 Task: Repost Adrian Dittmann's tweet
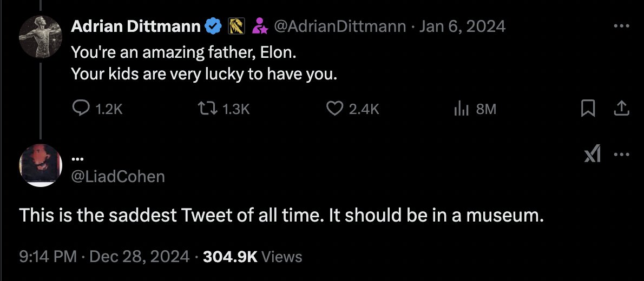[x=209, y=109]
